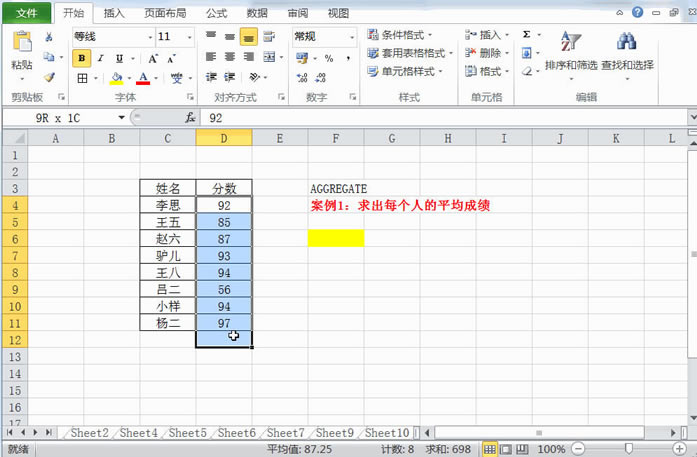Align text to top

(x=211, y=36)
